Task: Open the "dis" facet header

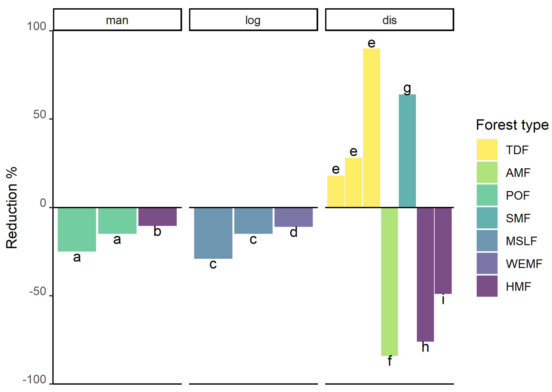Action: pyautogui.click(x=389, y=20)
